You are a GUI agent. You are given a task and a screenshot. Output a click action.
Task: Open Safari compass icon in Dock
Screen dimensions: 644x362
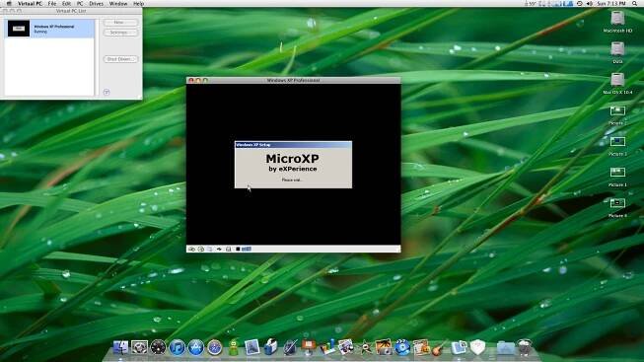pyautogui.click(x=214, y=347)
